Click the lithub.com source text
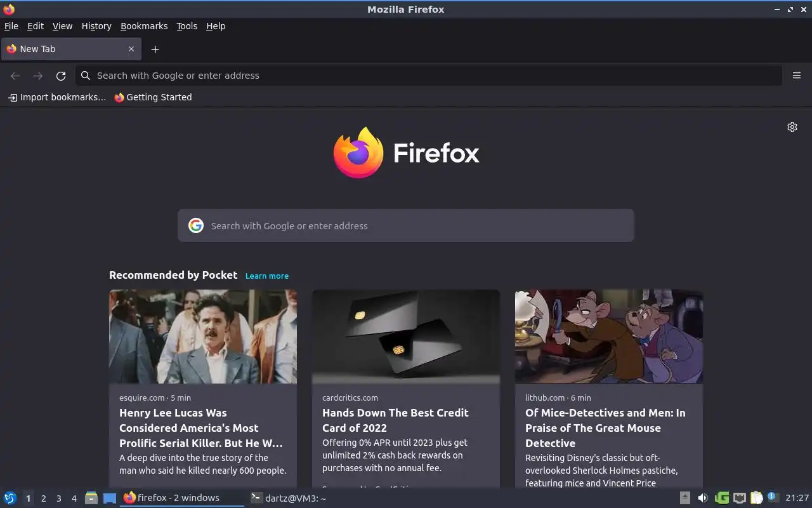The width and height of the screenshot is (812, 508). click(544, 398)
